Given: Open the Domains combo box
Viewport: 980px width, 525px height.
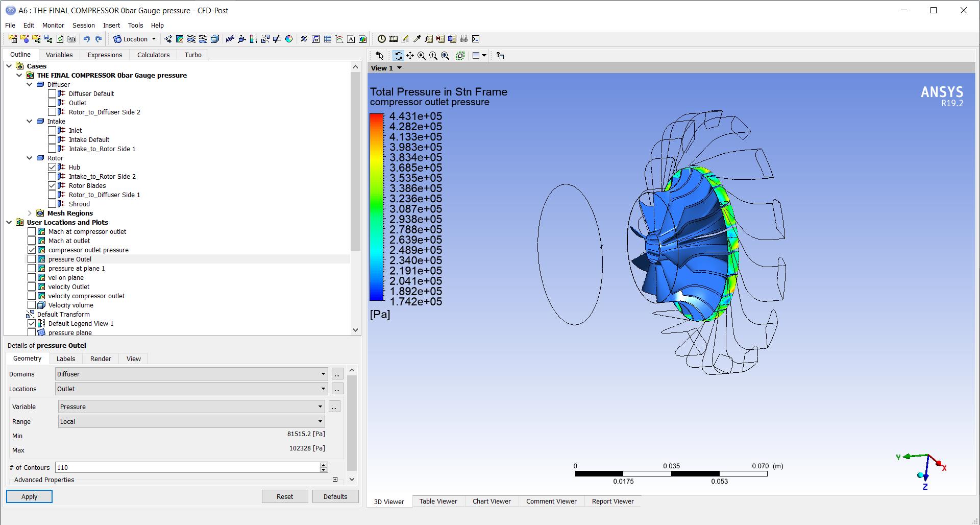Looking at the screenshot, I should [x=191, y=374].
